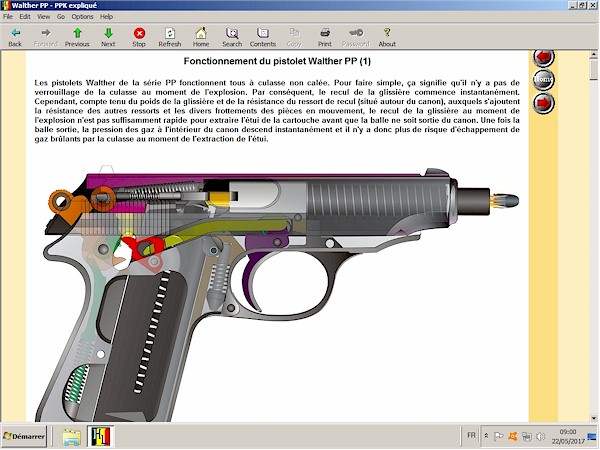Click the show desktop icon beside the clock

point(592,436)
